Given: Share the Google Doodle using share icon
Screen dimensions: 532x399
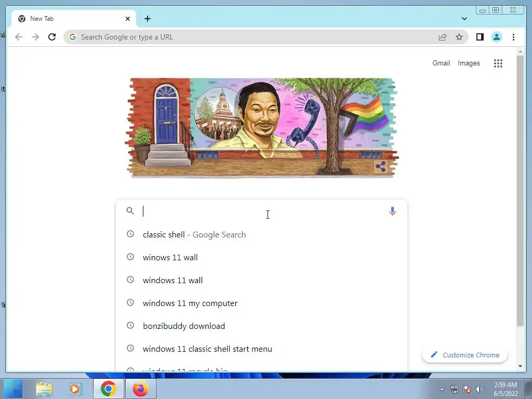Looking at the screenshot, I should point(380,167).
